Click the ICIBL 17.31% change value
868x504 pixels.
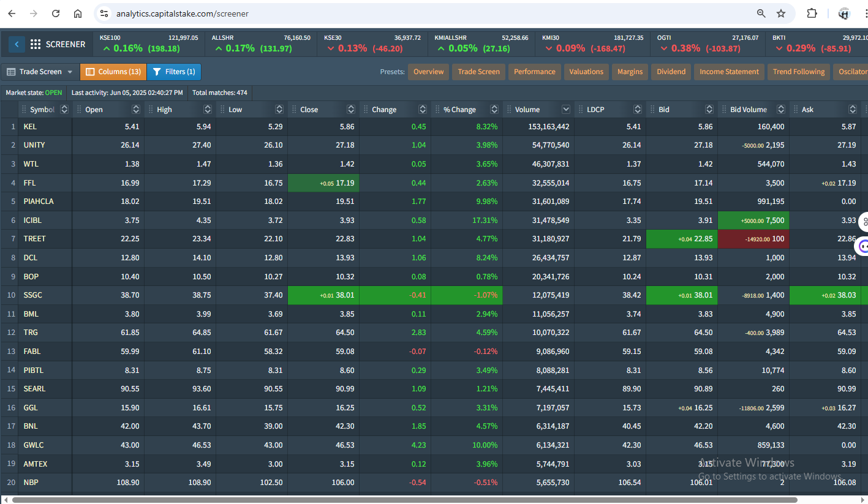point(486,220)
